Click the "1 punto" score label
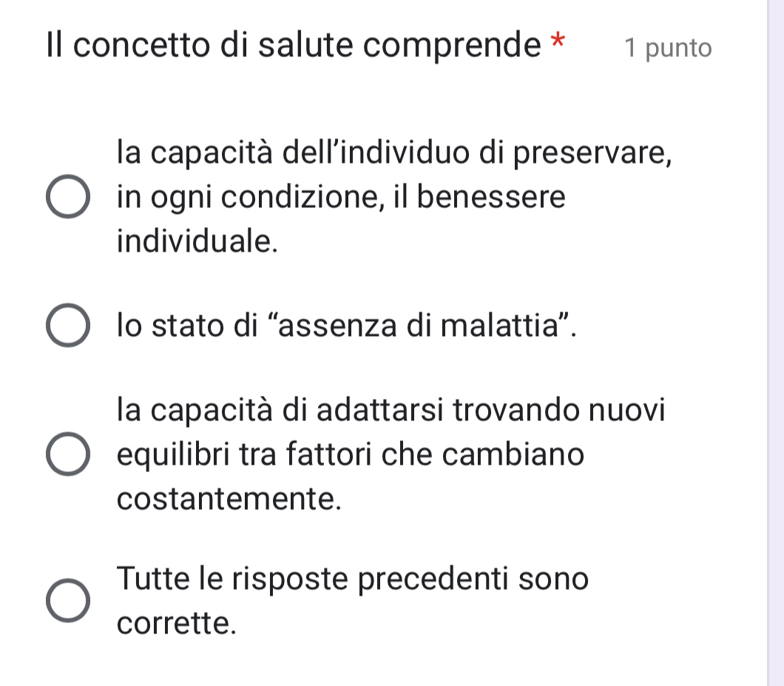Screen dimensions: 784x686 coord(667,49)
